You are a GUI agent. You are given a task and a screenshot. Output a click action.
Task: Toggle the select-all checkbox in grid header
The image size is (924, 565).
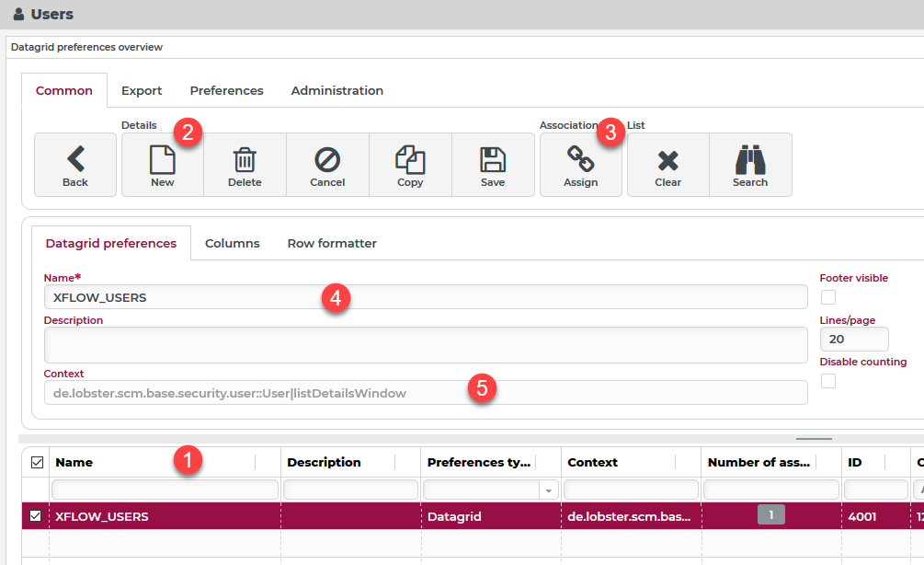pyautogui.click(x=37, y=463)
